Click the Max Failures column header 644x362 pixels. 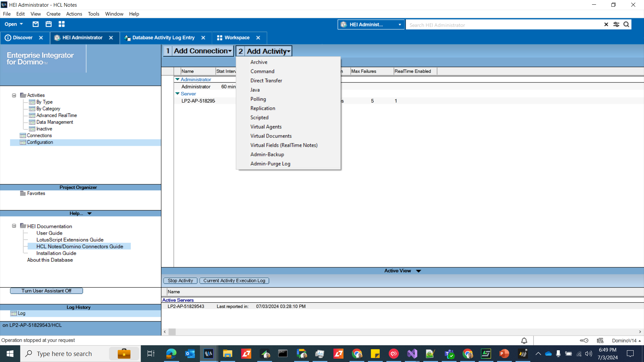pos(372,71)
